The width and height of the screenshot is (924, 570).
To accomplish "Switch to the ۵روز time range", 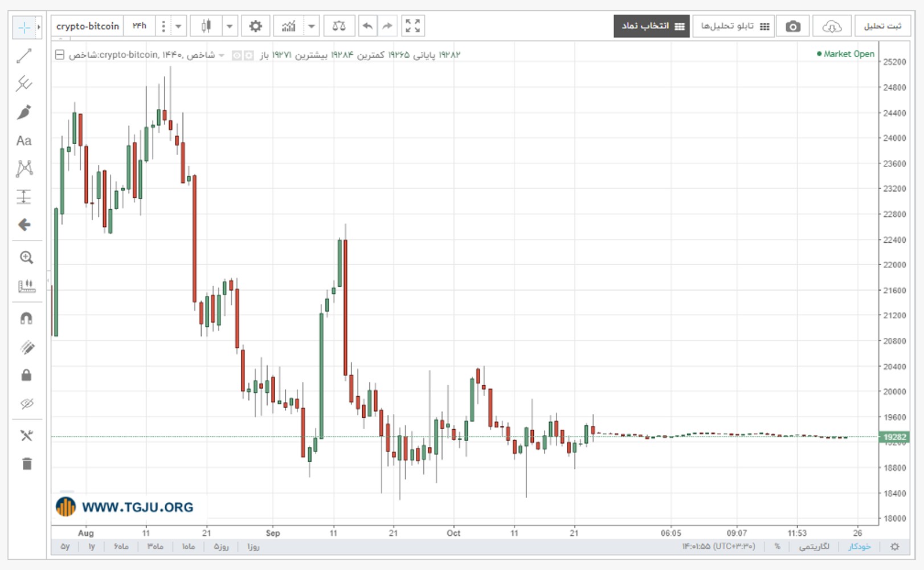I will click(x=221, y=547).
